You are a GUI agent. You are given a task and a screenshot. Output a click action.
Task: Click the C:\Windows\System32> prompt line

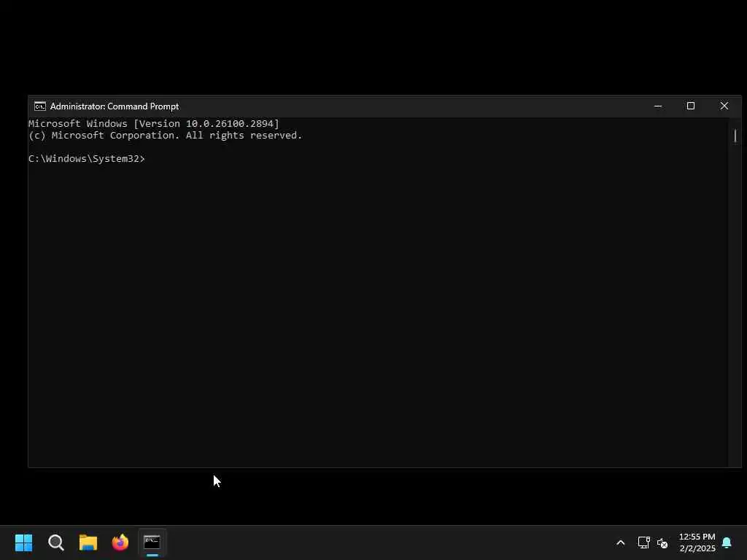tap(87, 158)
